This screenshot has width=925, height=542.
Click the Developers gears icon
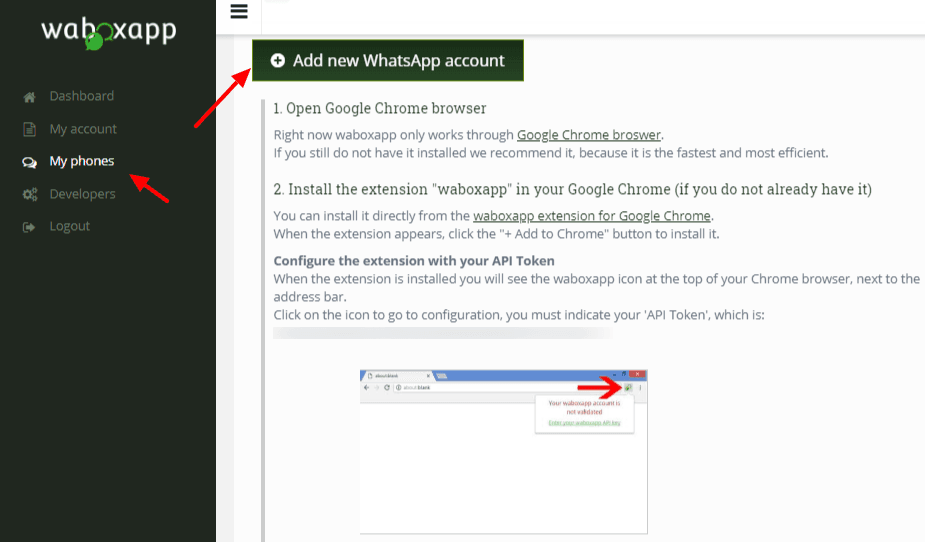tap(29, 194)
